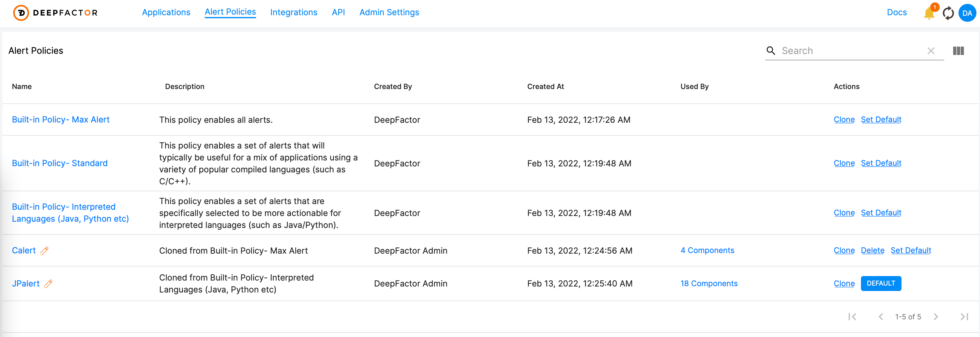This screenshot has height=337, width=980.
Task: Set Max Alert policy as default
Action: coord(881,120)
